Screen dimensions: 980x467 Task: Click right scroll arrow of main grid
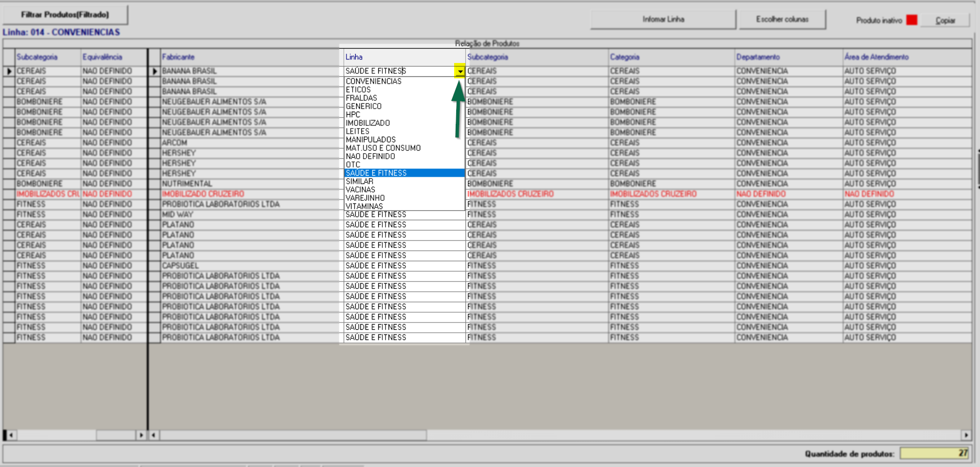(966, 435)
